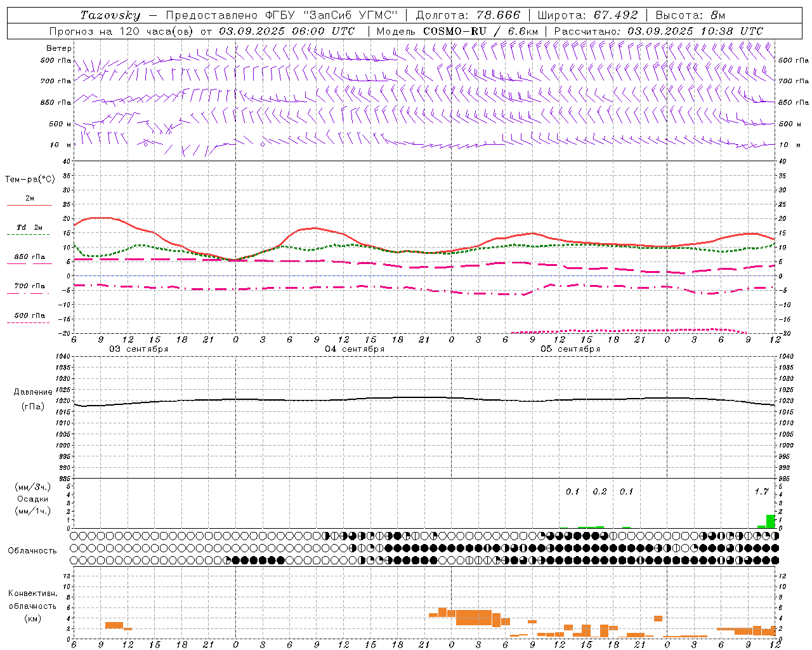This screenshot has height=650, width=812.
Task: Select the "Высота: 8м" elevation text
Action: coord(690,15)
